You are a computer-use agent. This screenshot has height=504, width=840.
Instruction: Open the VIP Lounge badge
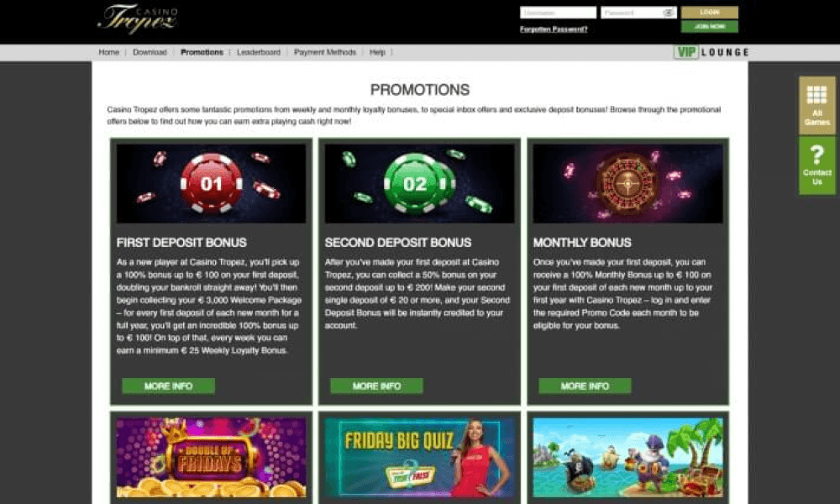coord(711,52)
